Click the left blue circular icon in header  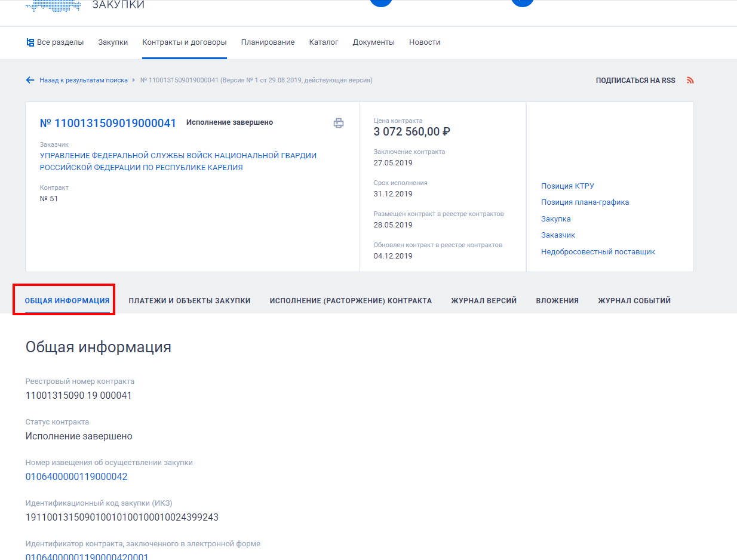(x=381, y=3)
